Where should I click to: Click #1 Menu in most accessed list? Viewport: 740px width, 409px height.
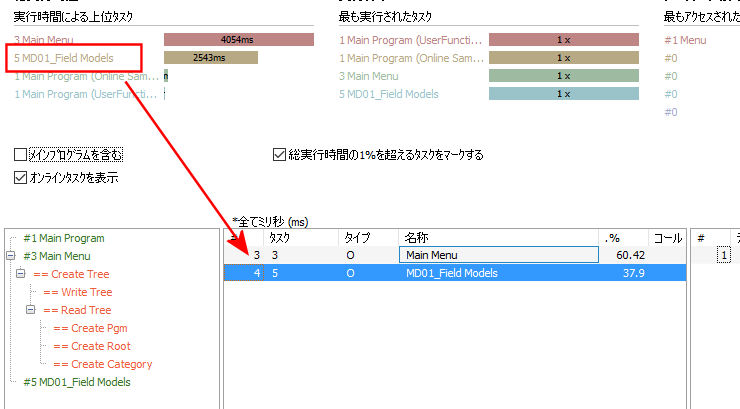tap(685, 40)
